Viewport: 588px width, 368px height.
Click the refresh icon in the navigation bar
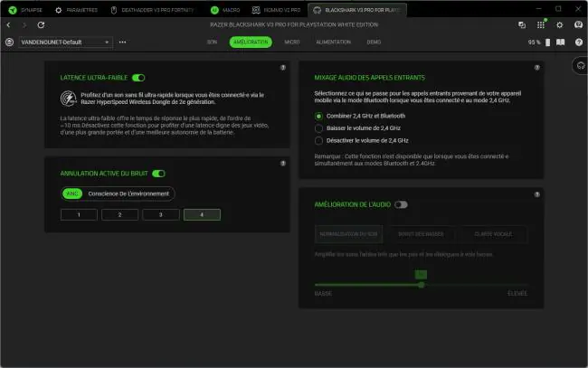click(41, 24)
